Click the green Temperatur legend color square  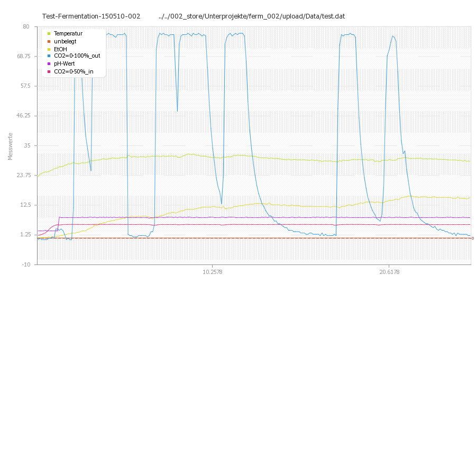tap(49, 33)
